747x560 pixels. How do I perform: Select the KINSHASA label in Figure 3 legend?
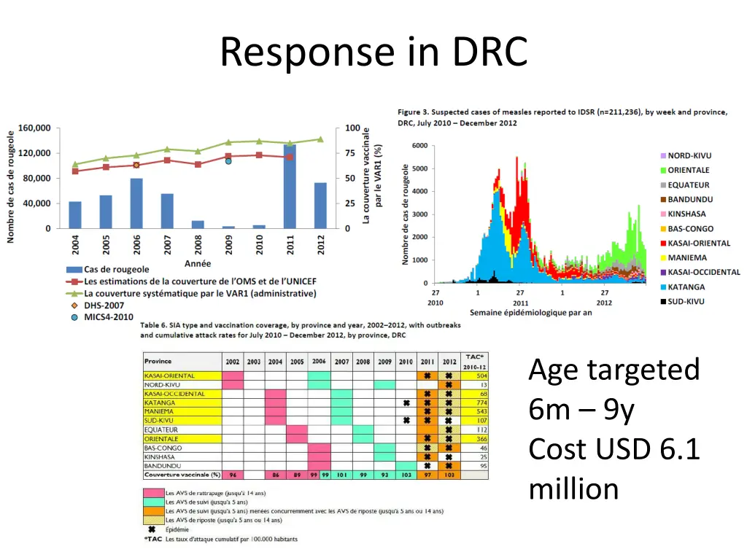pyautogui.click(x=686, y=214)
